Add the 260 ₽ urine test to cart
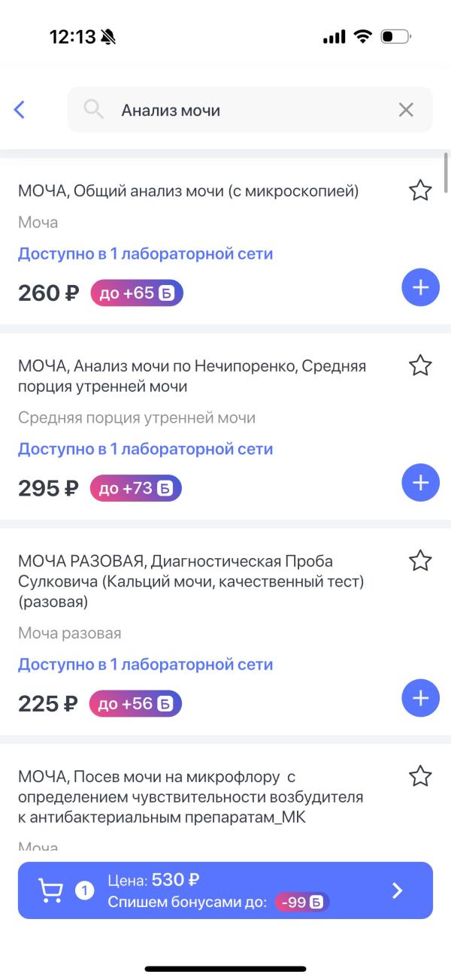 pos(420,287)
